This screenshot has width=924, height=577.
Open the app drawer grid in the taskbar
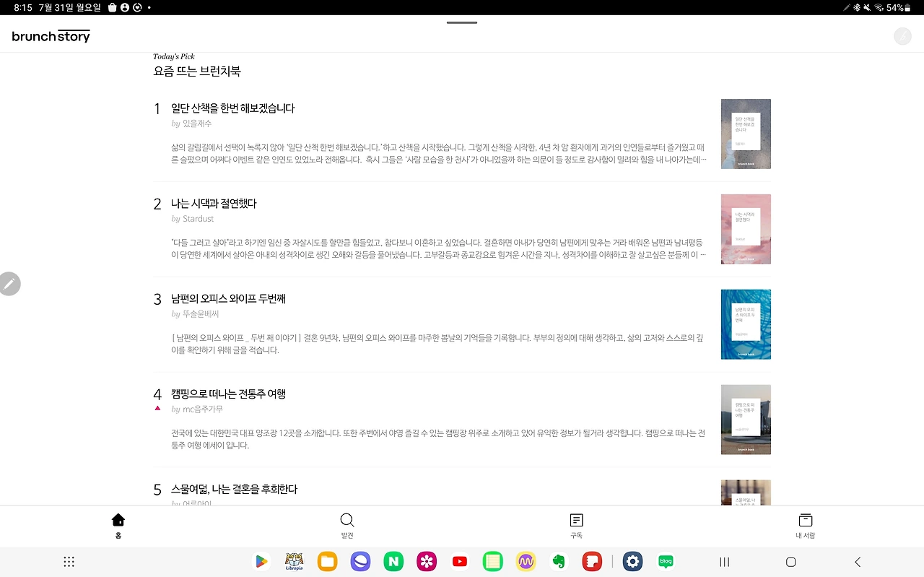pyautogui.click(x=69, y=562)
